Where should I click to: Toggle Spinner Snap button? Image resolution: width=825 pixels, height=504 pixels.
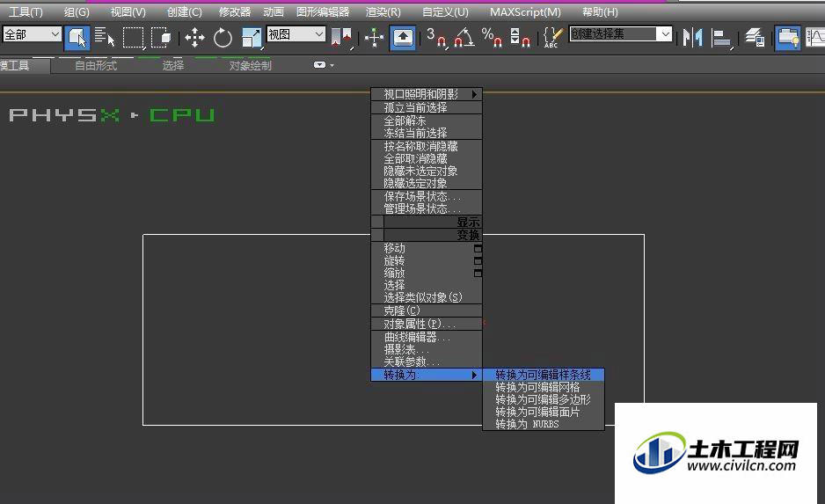520,38
